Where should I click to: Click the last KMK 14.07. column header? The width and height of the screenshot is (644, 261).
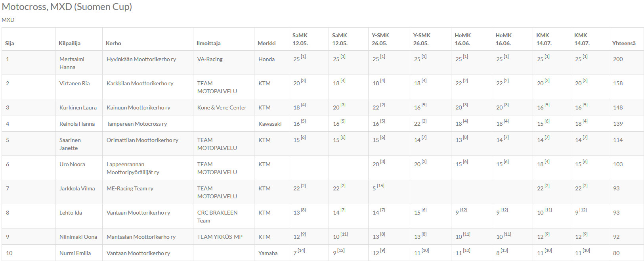tap(582, 39)
